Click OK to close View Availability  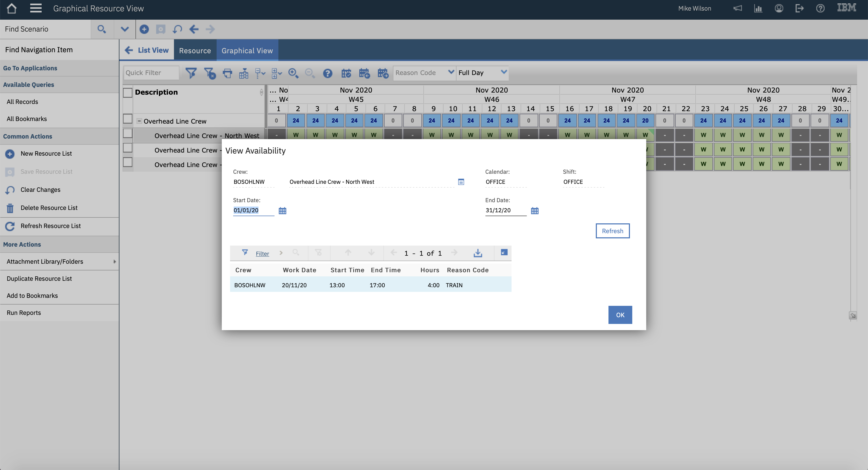click(620, 315)
